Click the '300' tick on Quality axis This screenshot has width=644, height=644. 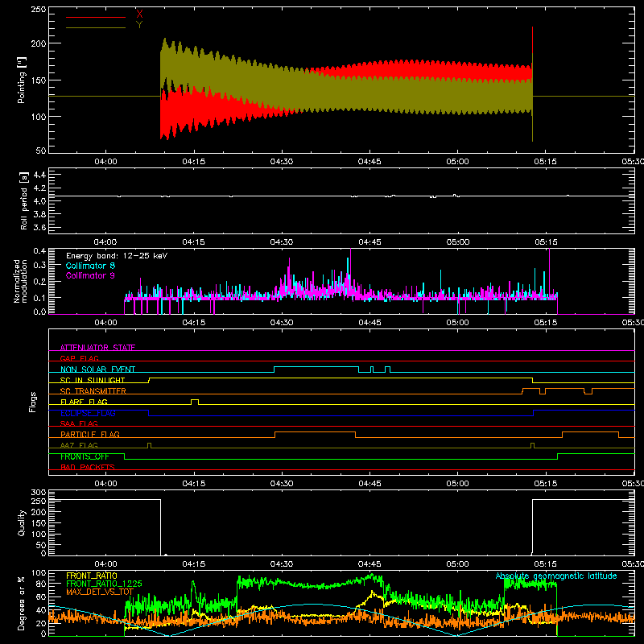(x=39, y=493)
